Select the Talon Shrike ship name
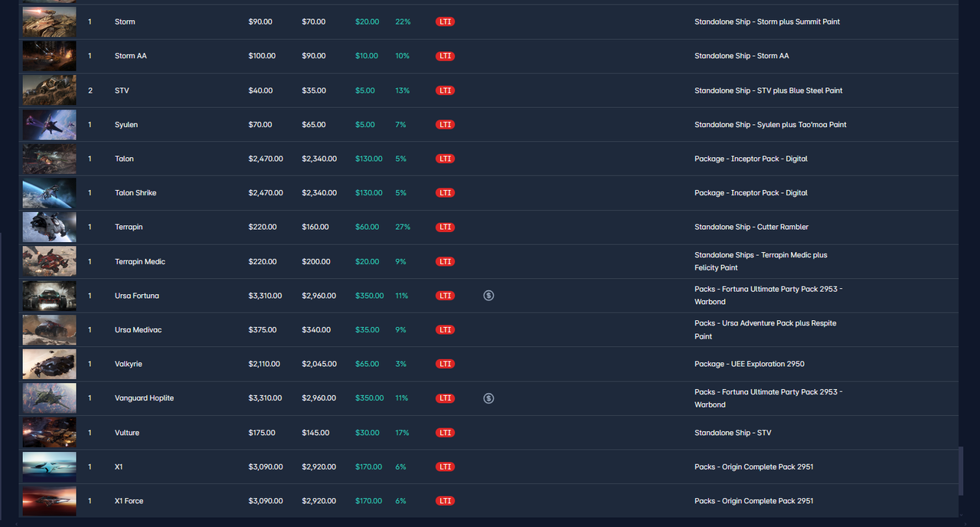Screen dimensions: 980x527 136,193
